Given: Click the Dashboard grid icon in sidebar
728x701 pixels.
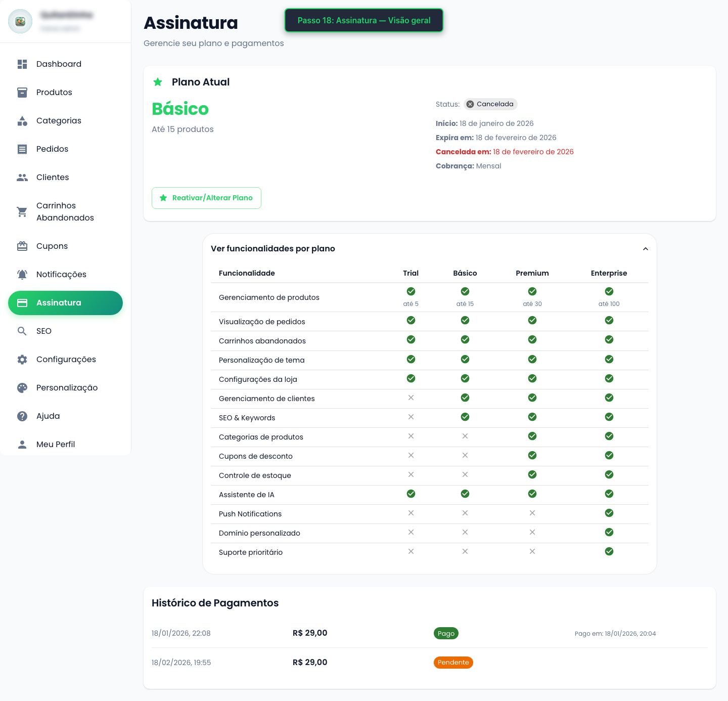Looking at the screenshot, I should pos(22,64).
